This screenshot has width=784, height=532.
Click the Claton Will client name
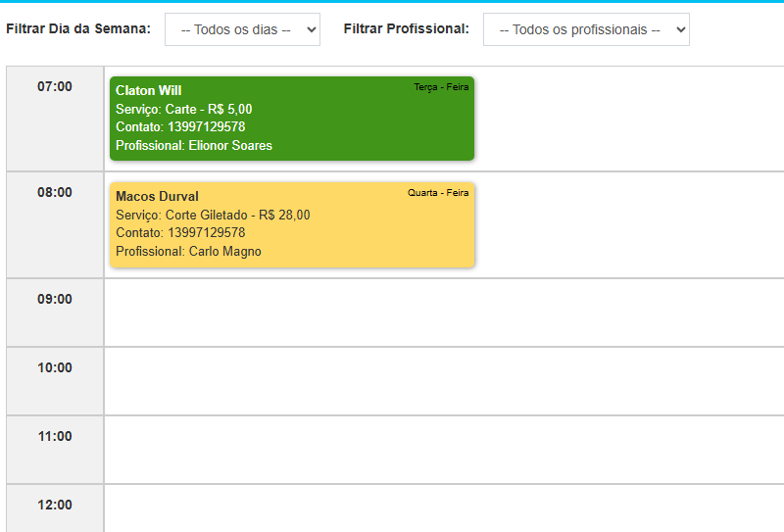[x=149, y=90]
